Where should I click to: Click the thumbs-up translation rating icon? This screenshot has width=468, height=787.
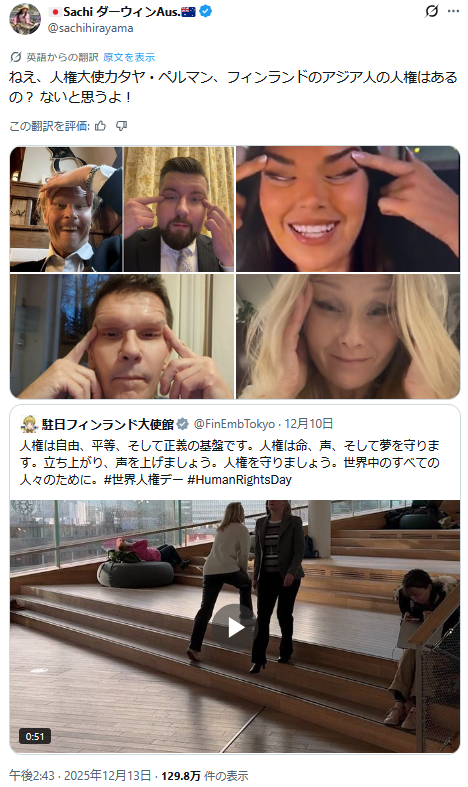click(100, 126)
